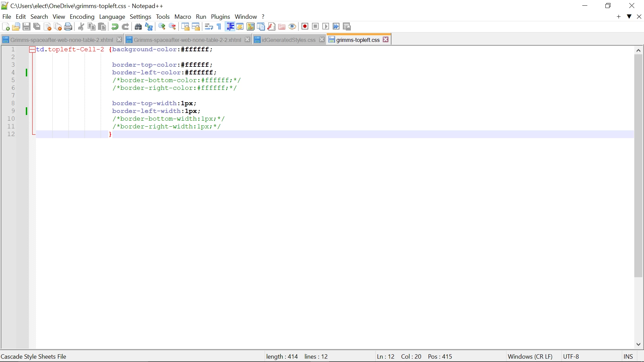Click the vertical scrollbar down arrow

point(638,344)
